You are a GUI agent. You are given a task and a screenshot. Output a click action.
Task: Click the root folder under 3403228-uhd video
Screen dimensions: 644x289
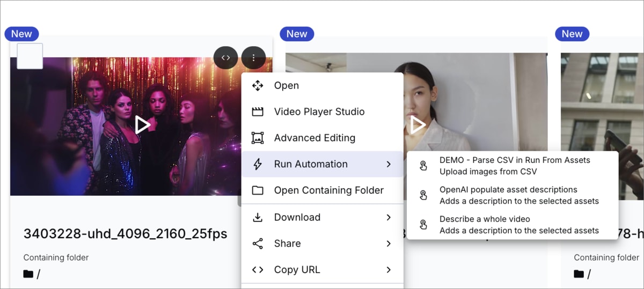pos(32,274)
